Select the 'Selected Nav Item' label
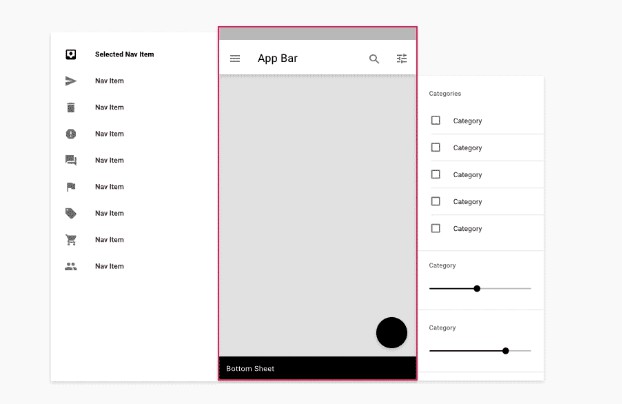 [125, 54]
